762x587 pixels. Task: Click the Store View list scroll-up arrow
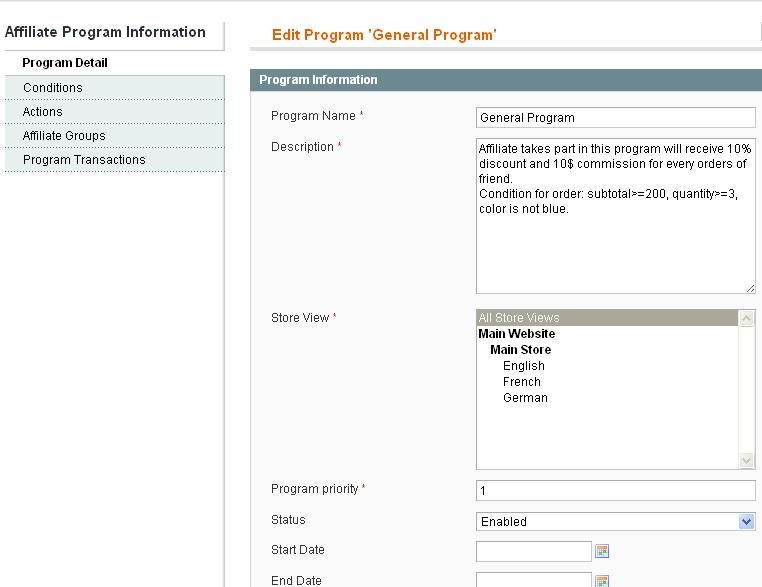pos(746,318)
